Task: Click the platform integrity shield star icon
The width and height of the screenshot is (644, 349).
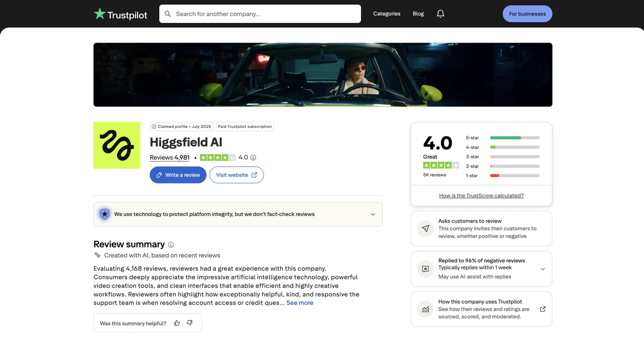Action: click(105, 214)
